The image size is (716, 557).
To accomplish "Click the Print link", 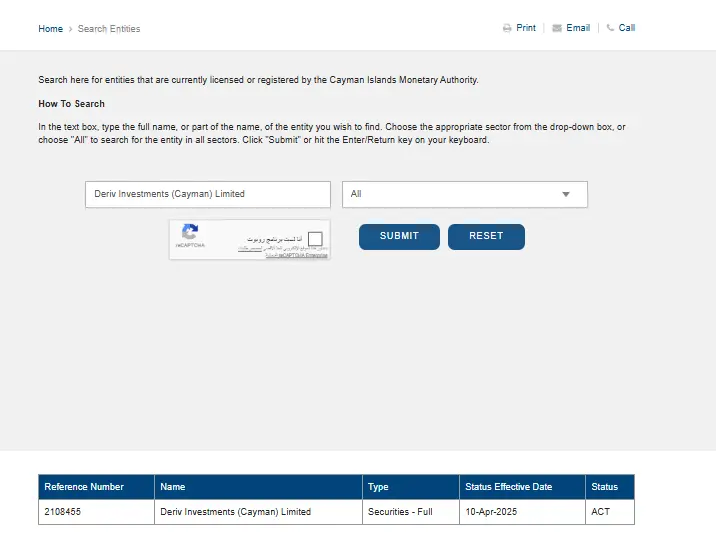I will pyautogui.click(x=526, y=28).
